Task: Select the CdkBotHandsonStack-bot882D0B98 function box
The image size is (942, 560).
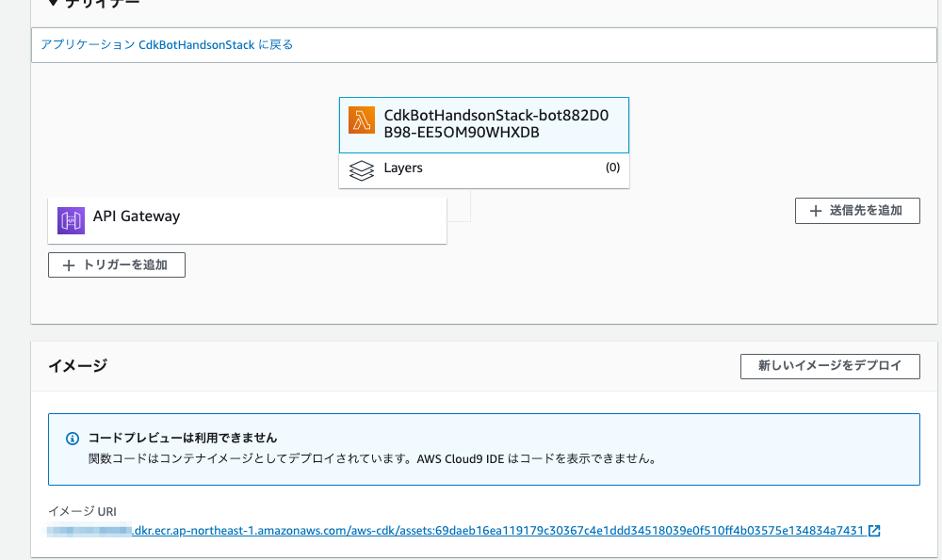Action: pyautogui.click(x=484, y=125)
